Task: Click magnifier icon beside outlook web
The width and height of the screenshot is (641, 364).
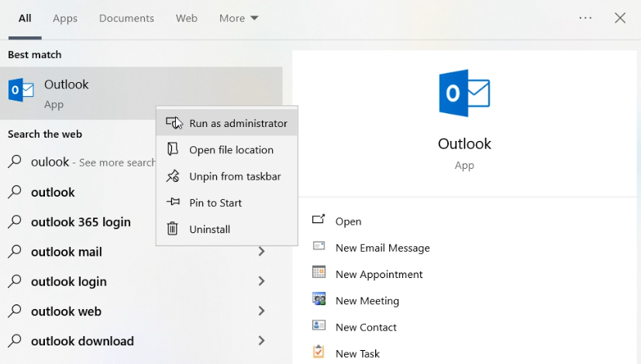Action: click(15, 311)
